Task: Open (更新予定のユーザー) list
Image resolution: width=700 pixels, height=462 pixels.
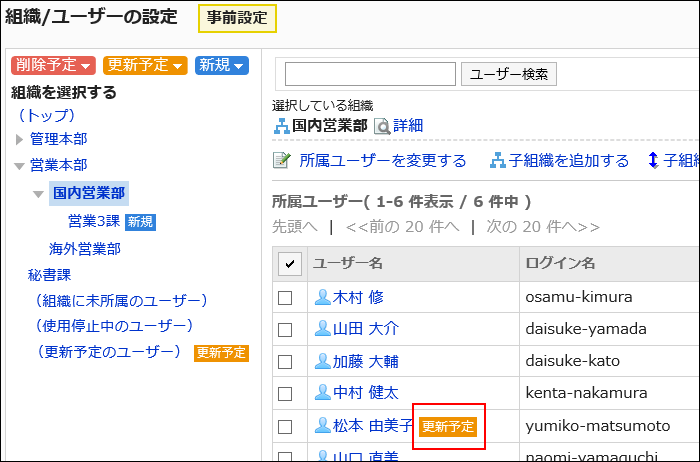Action: point(108,352)
